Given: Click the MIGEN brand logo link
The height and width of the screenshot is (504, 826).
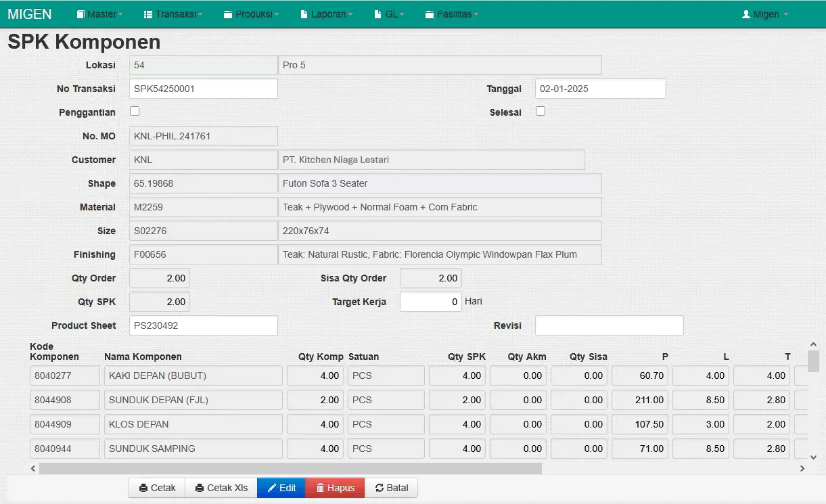Looking at the screenshot, I should pos(30,14).
